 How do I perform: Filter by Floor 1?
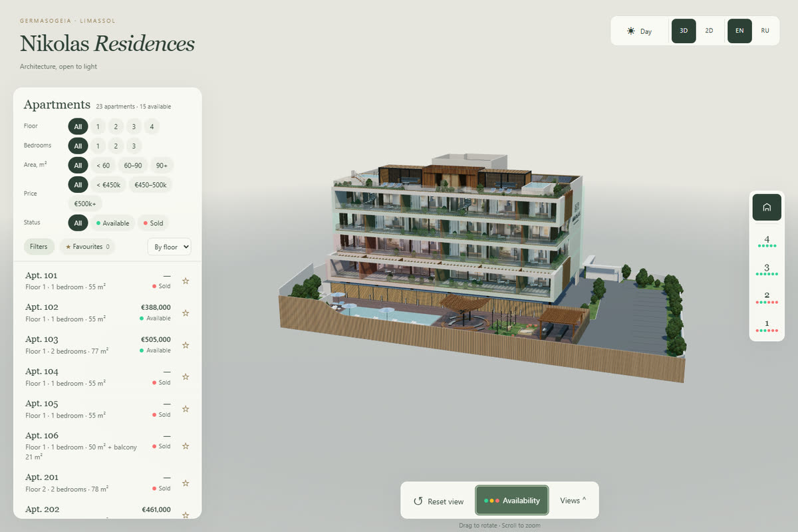tap(98, 126)
